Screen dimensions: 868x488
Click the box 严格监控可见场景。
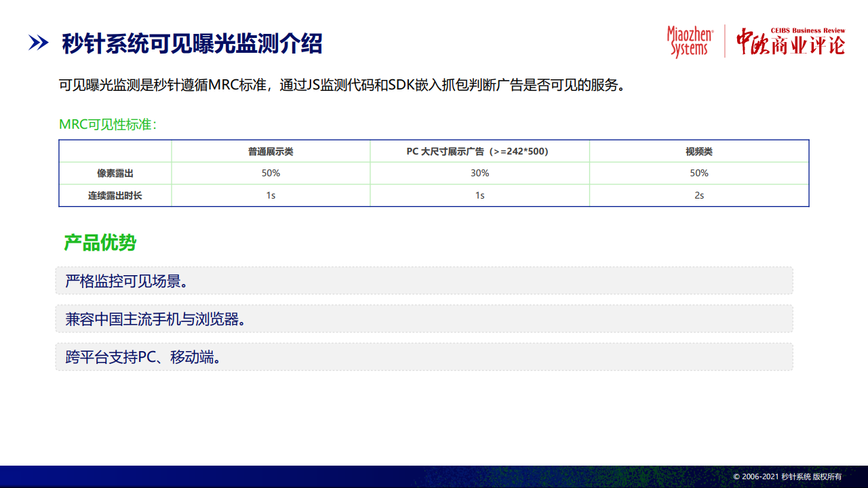[424, 281]
